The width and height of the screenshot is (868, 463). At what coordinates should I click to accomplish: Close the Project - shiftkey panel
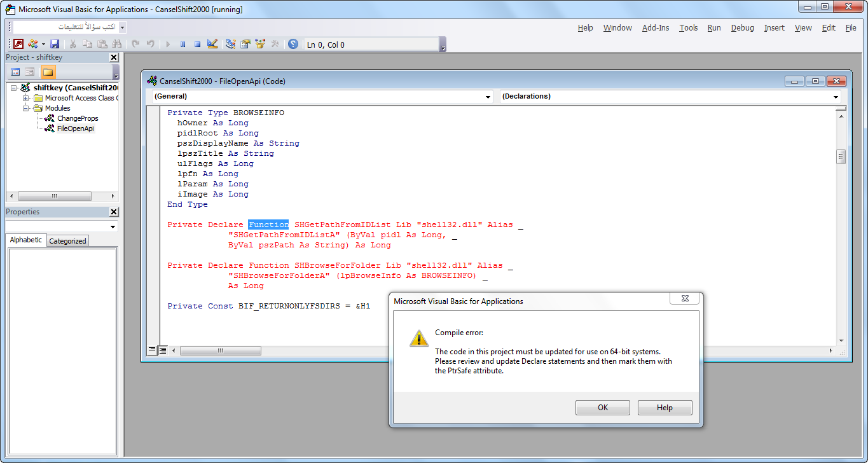point(114,57)
